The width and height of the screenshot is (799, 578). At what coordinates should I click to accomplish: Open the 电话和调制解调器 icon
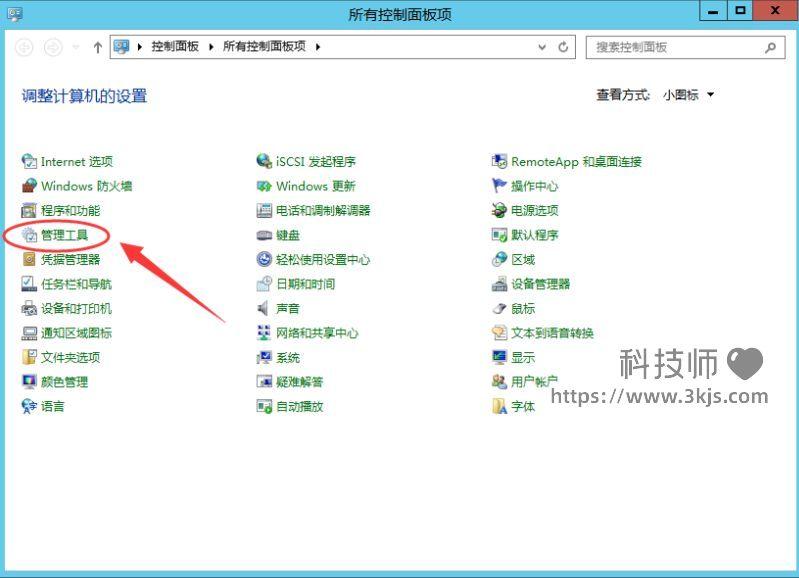coord(264,211)
